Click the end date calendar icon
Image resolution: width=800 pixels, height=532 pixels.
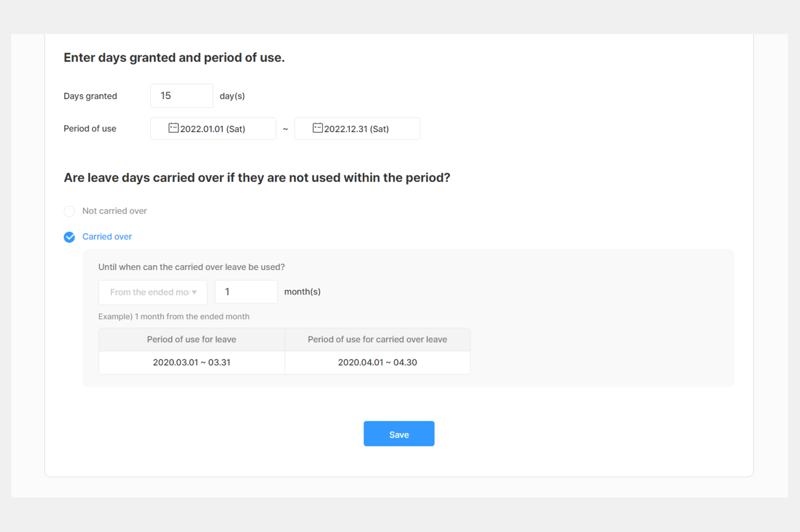[317, 128]
